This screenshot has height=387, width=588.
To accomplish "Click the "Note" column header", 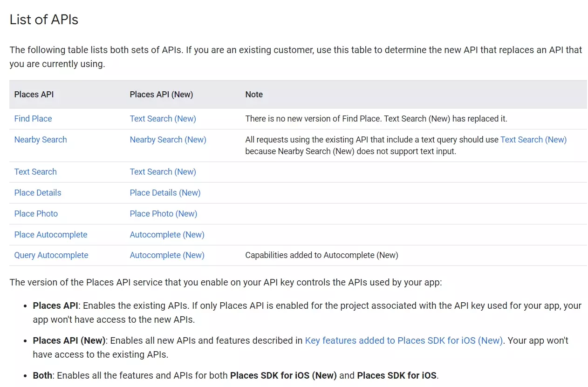I will coord(254,95).
